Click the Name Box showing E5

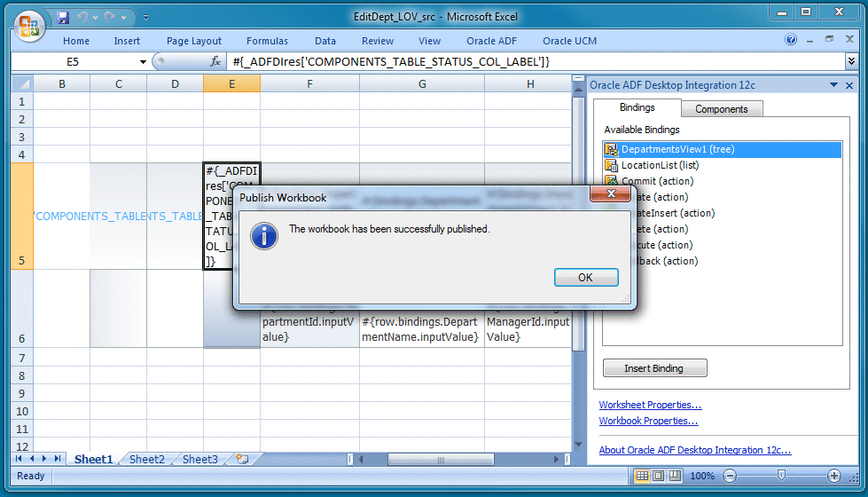point(74,62)
